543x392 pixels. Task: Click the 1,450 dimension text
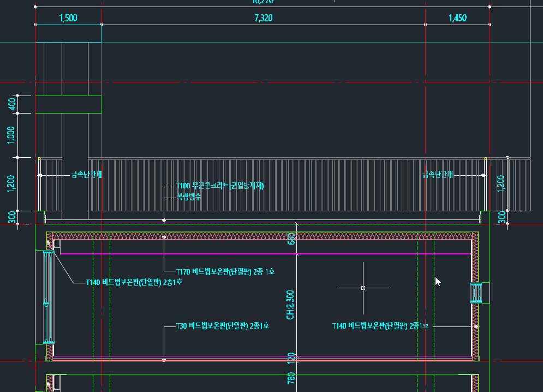point(457,18)
